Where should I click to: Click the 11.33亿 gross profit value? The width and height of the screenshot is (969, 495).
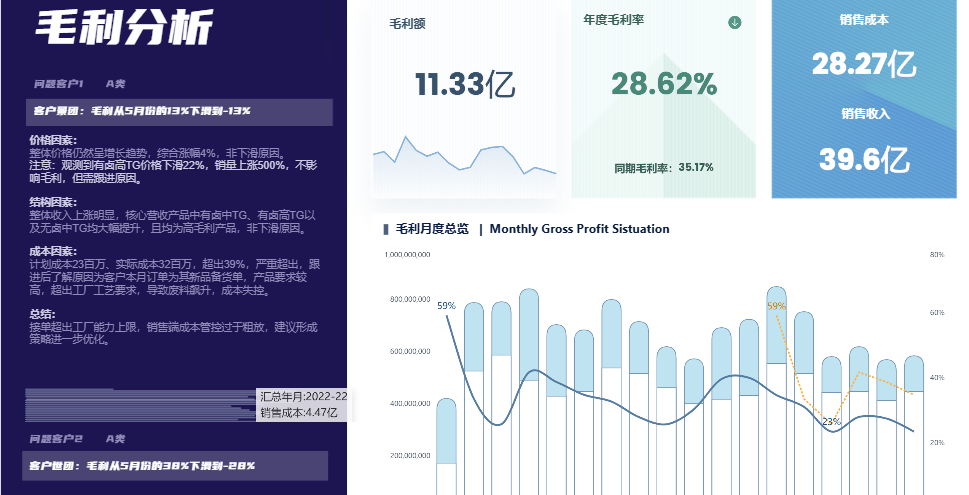(465, 84)
